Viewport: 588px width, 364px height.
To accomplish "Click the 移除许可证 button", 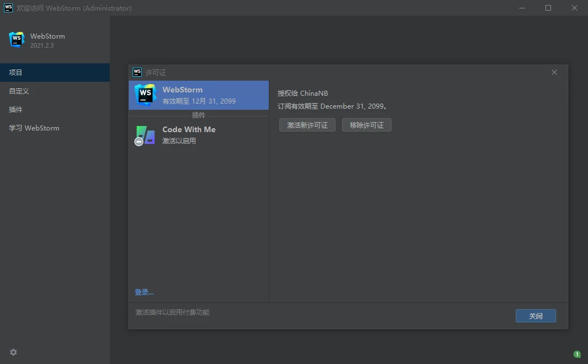I will [x=366, y=125].
